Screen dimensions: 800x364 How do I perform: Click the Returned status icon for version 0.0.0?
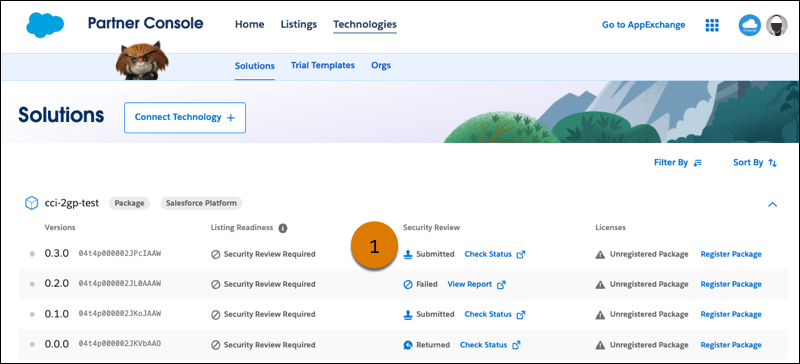(408, 345)
